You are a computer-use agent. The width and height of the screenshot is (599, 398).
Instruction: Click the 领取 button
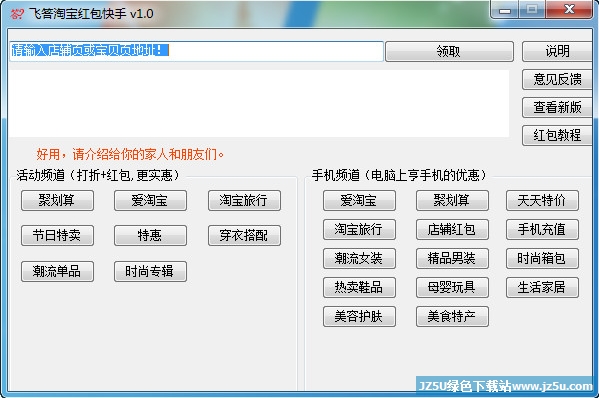[x=449, y=51]
